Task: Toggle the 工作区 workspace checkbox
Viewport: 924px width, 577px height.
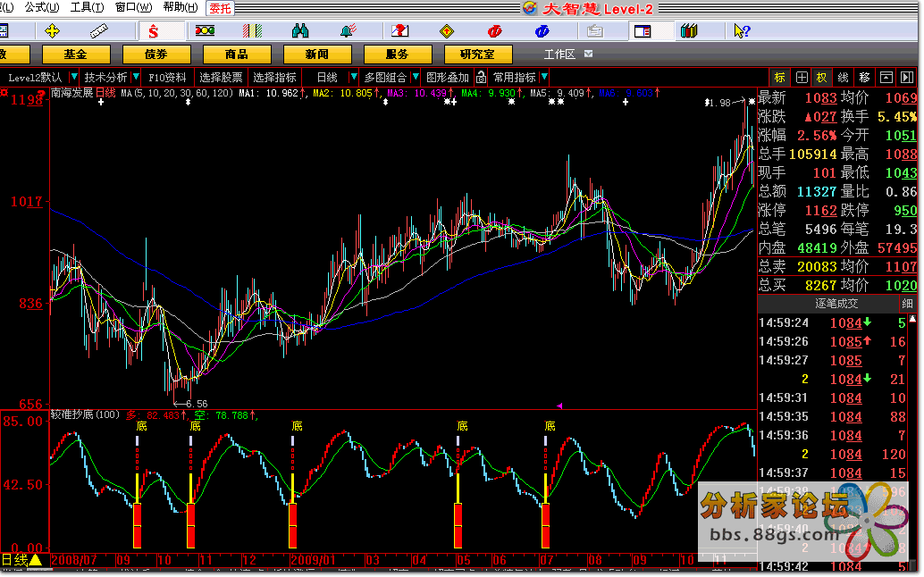Action: coord(588,54)
